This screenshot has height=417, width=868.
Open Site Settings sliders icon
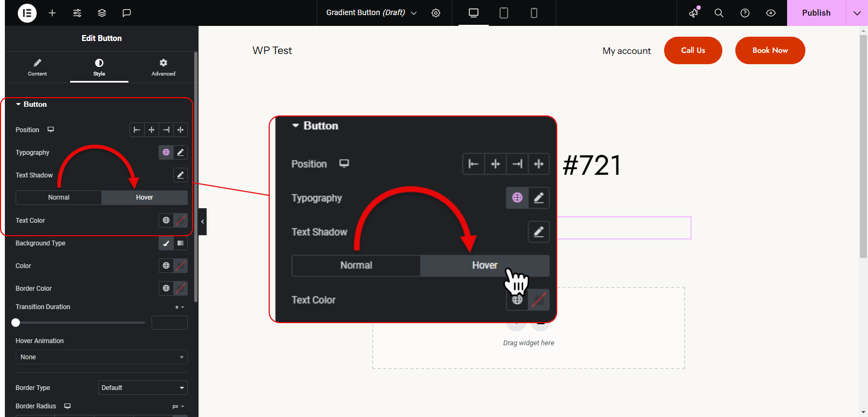pos(77,13)
